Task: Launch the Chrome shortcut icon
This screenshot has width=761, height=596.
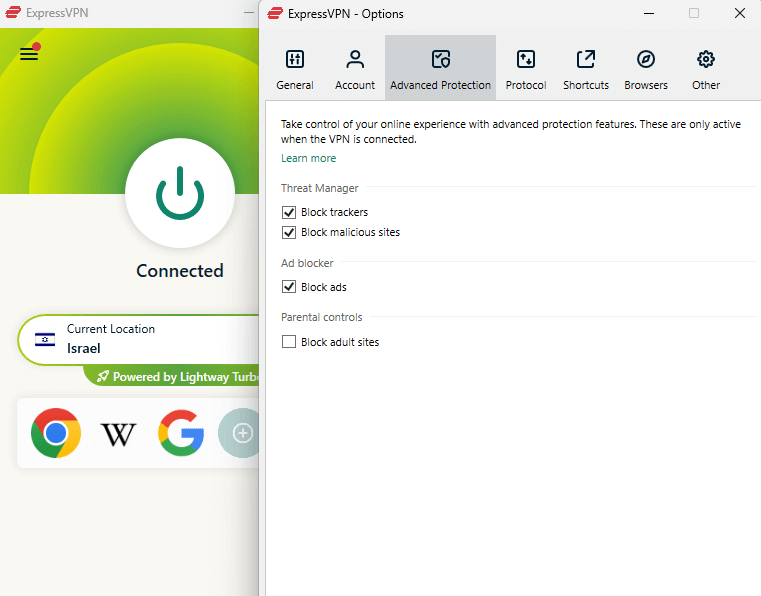Action: pos(56,433)
